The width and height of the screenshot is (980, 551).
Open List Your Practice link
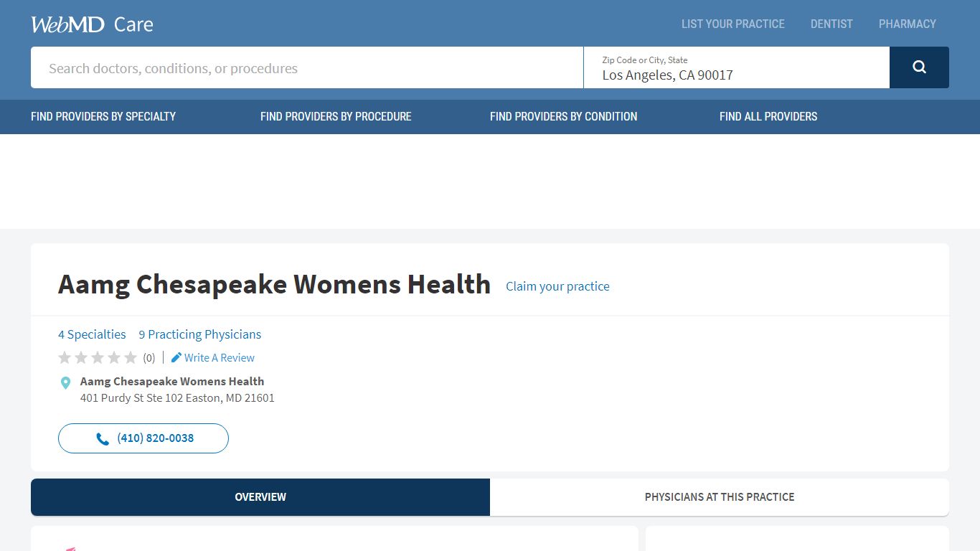click(733, 24)
